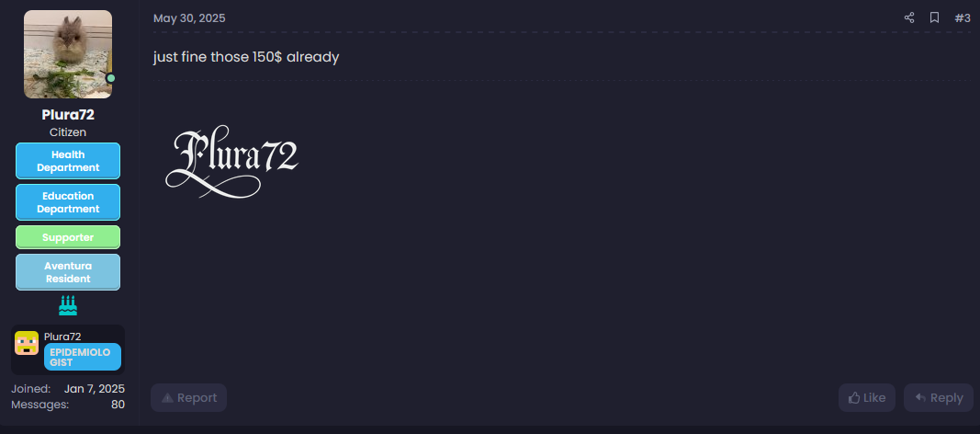Click the Epidemiologist job tag

coord(82,357)
